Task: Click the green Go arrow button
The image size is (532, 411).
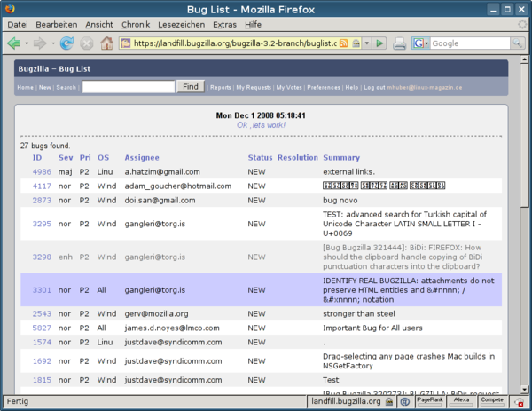Action: (x=379, y=43)
